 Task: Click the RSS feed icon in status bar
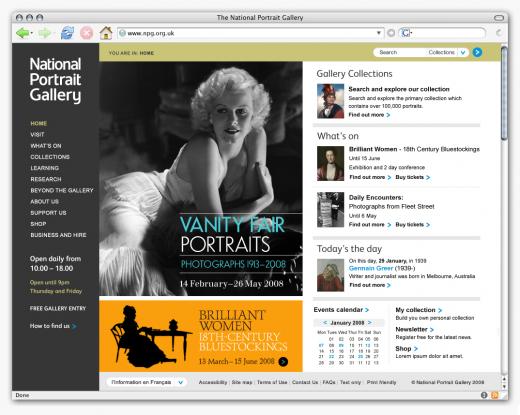click(495, 395)
